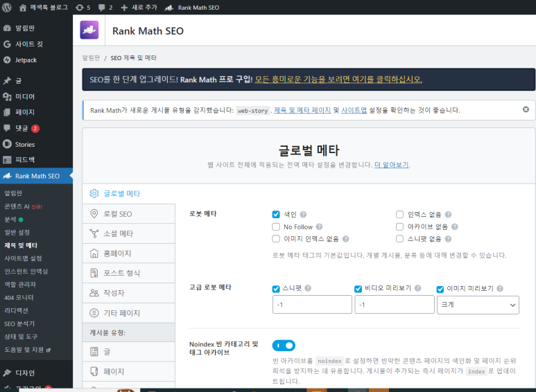Click help icon next to 이미지 인덱스 없음
536x392 pixels.
pyautogui.click(x=345, y=239)
